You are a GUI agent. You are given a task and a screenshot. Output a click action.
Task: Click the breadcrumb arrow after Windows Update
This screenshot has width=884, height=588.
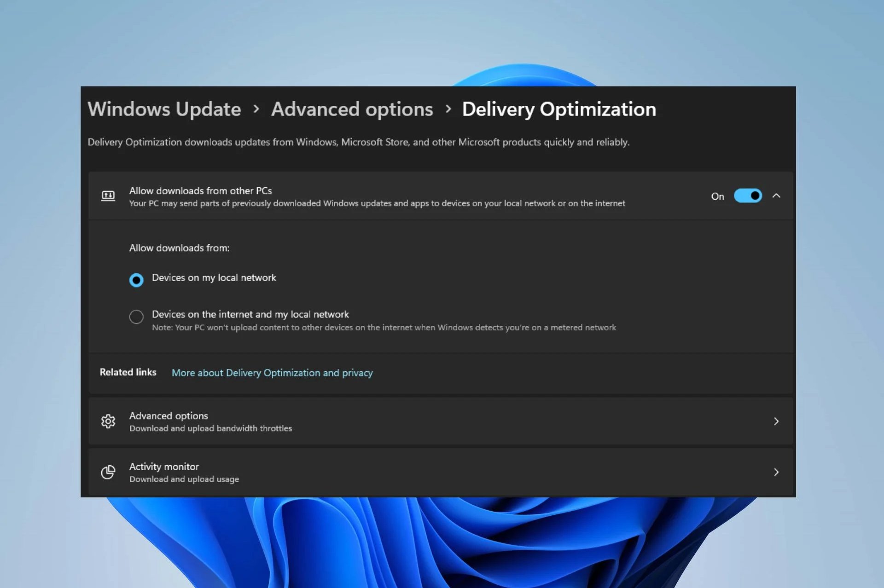[x=256, y=109]
